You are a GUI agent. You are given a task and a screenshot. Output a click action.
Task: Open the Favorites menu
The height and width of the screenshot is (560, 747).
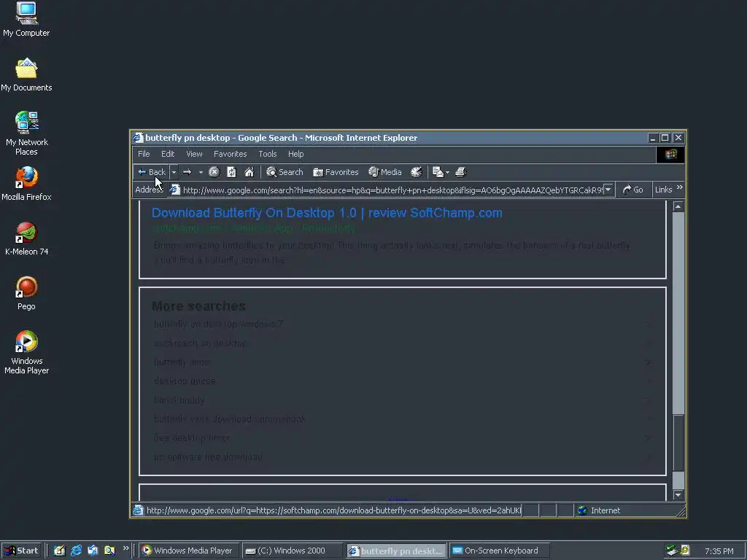tap(230, 154)
